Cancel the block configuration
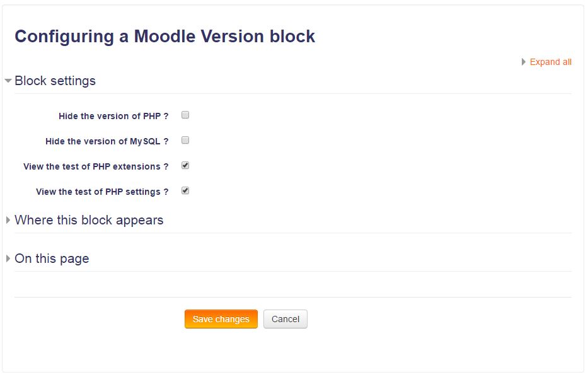This screenshot has width=588, height=377. click(x=285, y=319)
